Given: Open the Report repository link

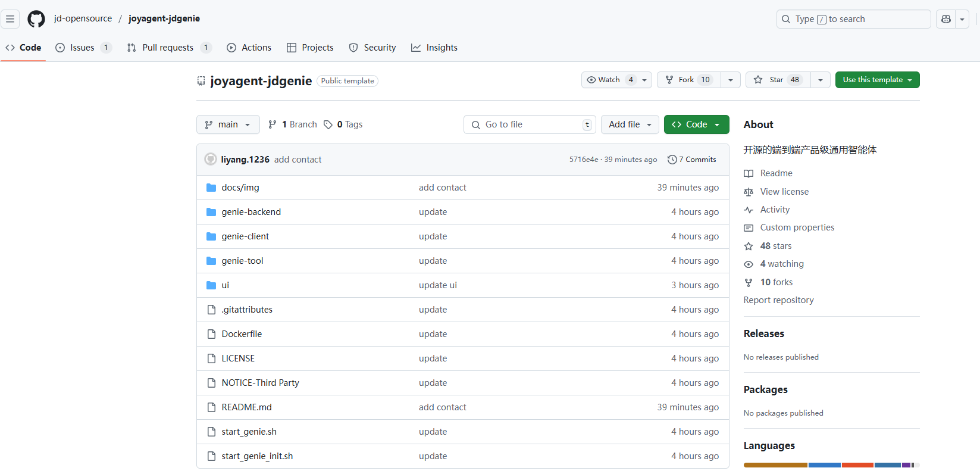Looking at the screenshot, I should 778,300.
